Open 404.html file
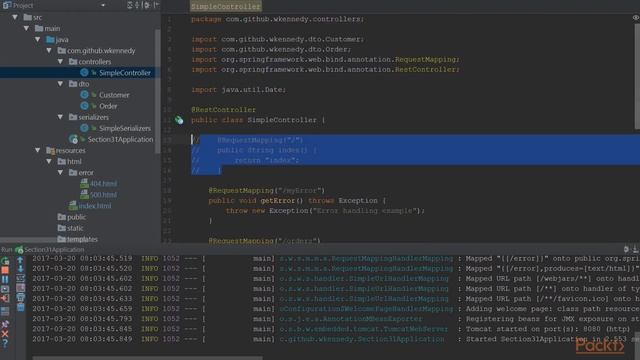The image size is (640, 360). [x=103, y=184]
